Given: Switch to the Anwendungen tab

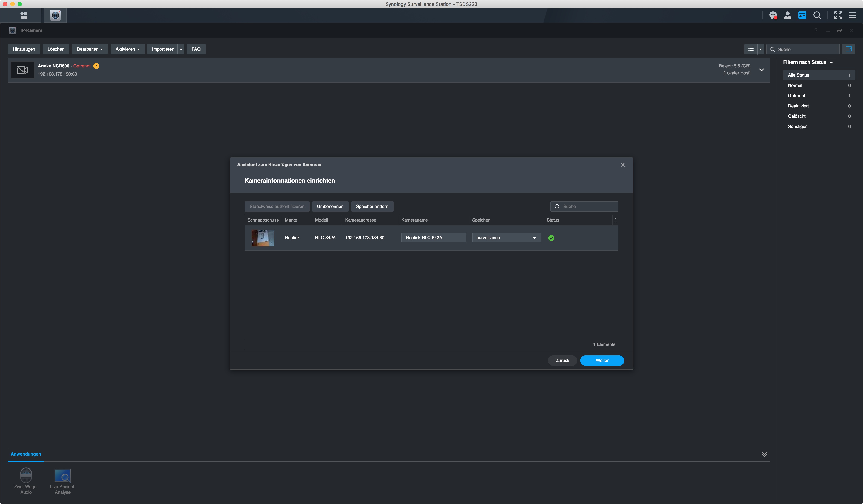Looking at the screenshot, I should (x=26, y=454).
